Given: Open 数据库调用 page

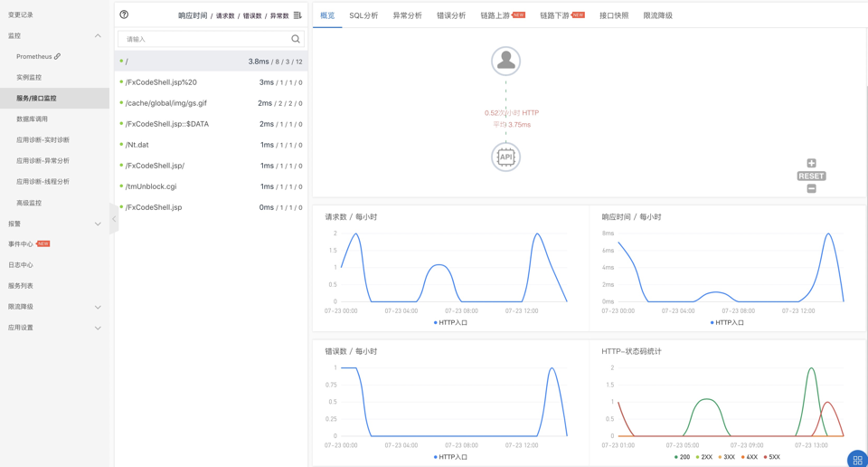Looking at the screenshot, I should [x=32, y=119].
